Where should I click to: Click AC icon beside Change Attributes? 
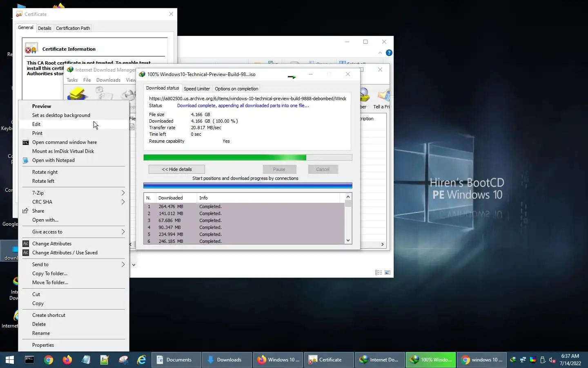26,244
